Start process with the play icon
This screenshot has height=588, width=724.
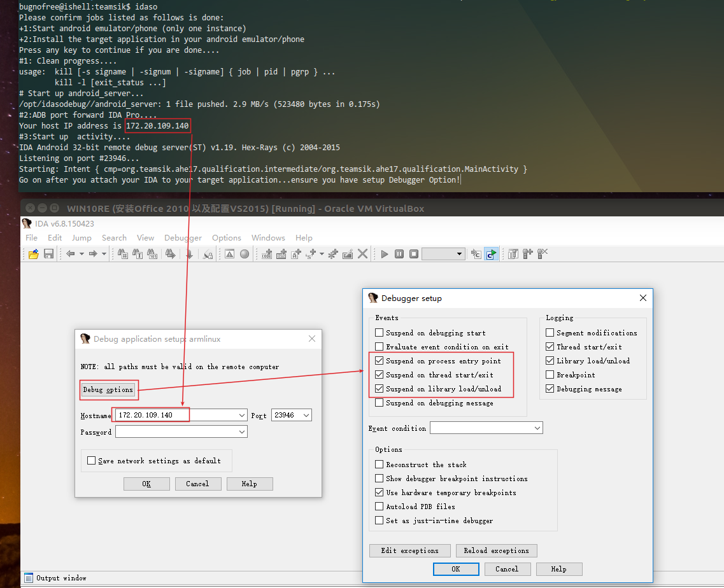point(384,254)
